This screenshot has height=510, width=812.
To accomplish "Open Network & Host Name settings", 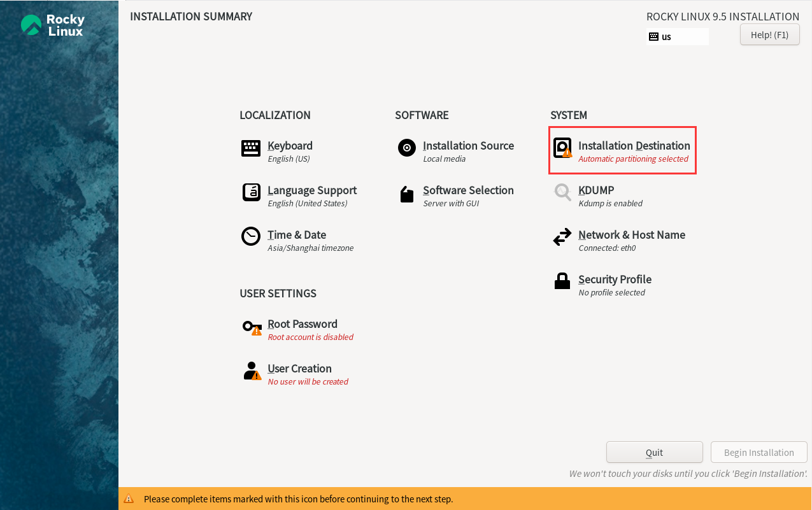I will point(632,235).
